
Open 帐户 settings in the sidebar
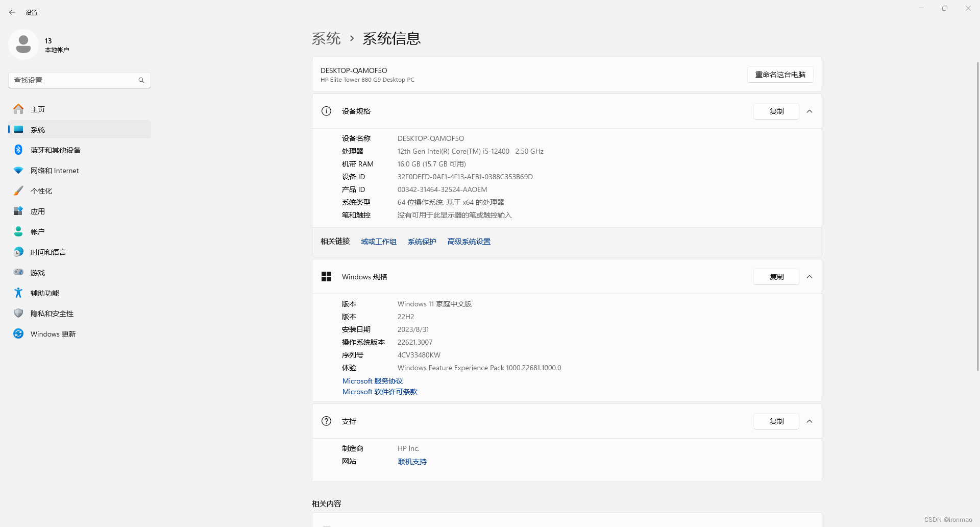tap(80, 231)
